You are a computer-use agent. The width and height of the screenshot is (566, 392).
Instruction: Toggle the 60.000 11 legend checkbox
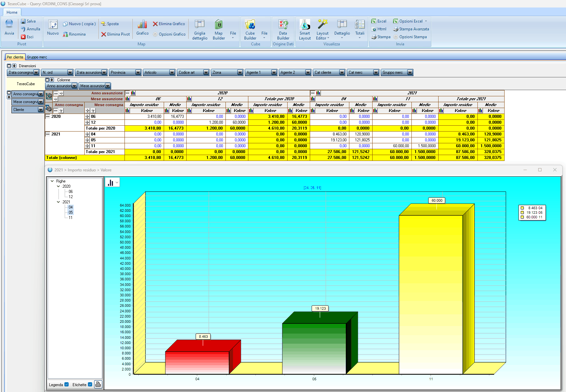point(522,217)
